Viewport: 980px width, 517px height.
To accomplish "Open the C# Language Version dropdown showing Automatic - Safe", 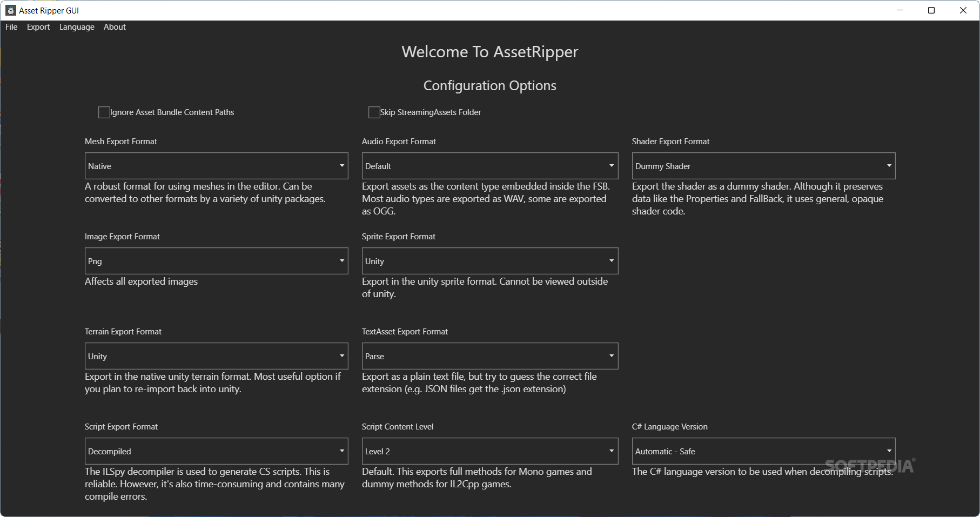I will [763, 451].
